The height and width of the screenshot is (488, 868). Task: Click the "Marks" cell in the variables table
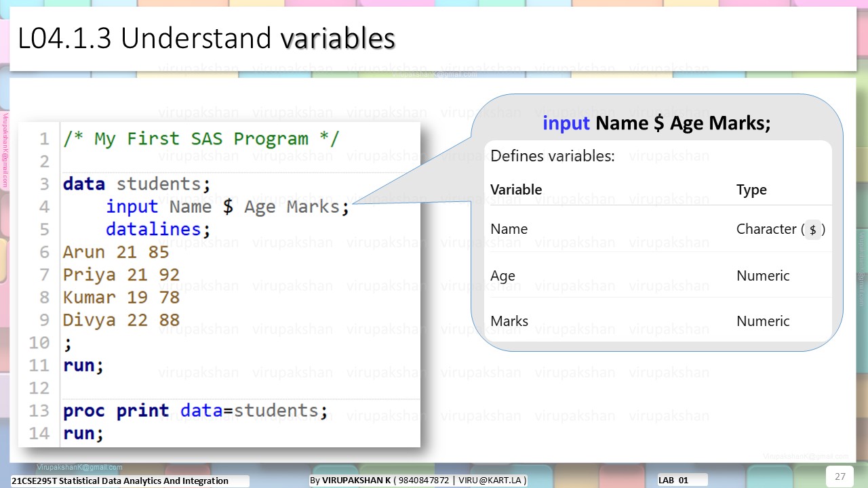[509, 321]
